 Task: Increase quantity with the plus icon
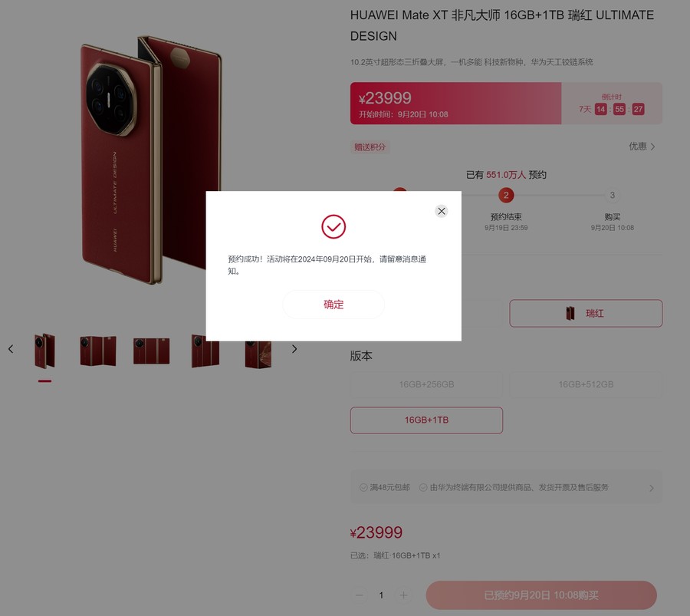(x=403, y=595)
